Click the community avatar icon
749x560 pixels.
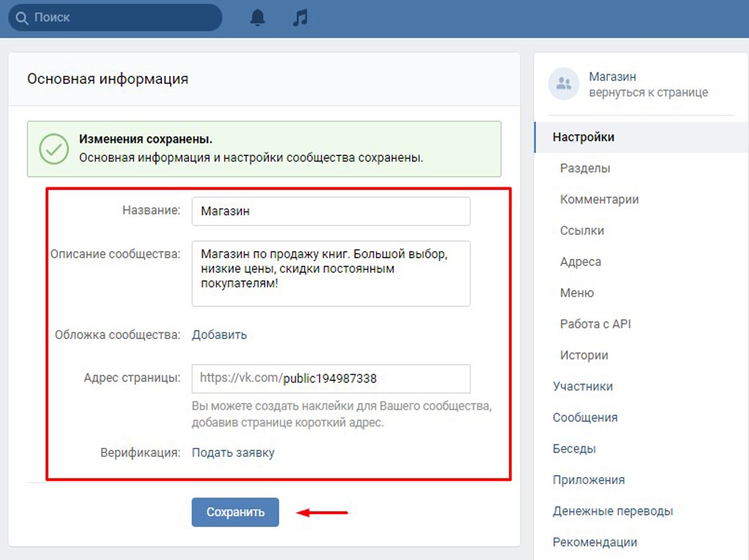563,84
